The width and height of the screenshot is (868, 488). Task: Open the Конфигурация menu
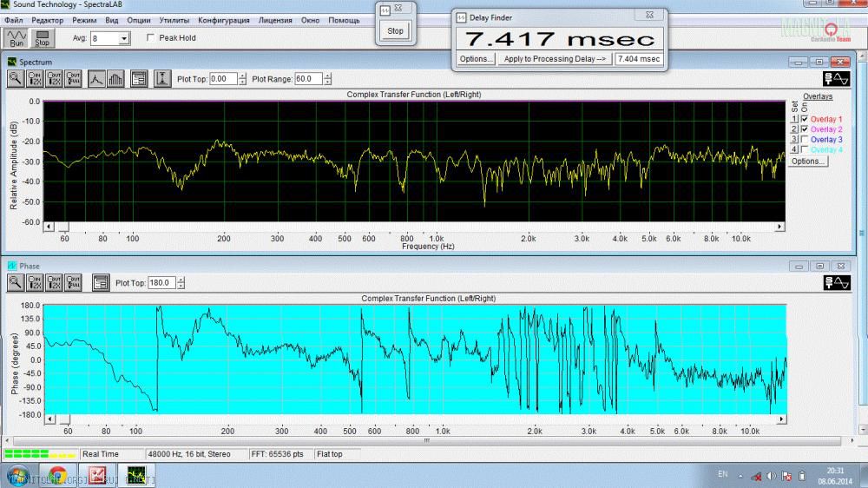click(x=224, y=20)
